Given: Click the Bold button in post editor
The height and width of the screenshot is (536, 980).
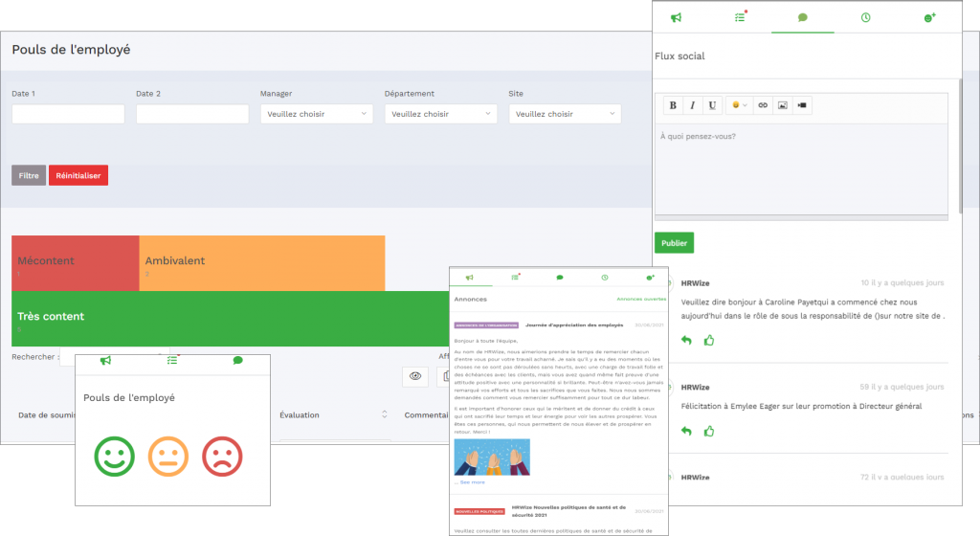Looking at the screenshot, I should (673, 105).
